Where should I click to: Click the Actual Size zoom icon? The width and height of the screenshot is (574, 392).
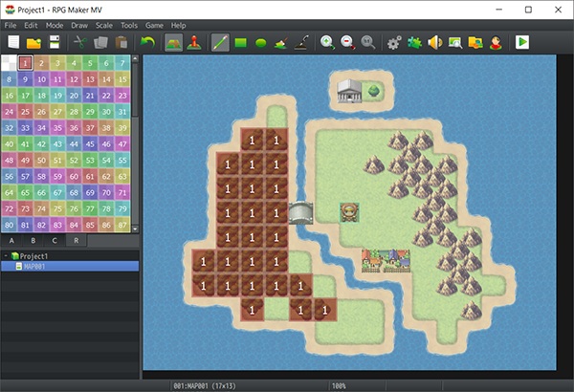click(x=368, y=42)
